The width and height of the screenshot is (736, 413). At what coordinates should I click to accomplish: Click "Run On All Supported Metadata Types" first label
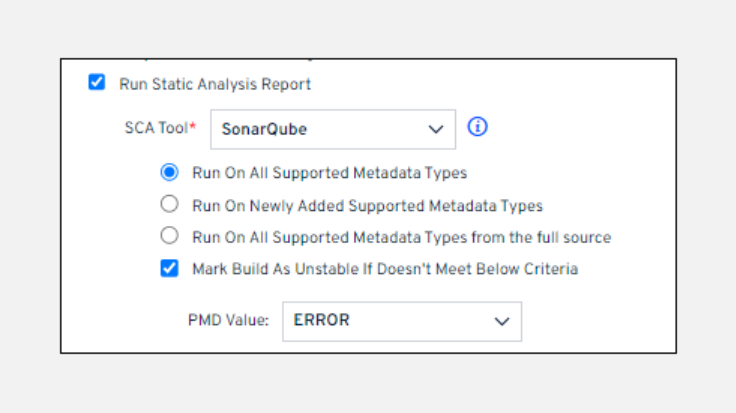point(329,173)
